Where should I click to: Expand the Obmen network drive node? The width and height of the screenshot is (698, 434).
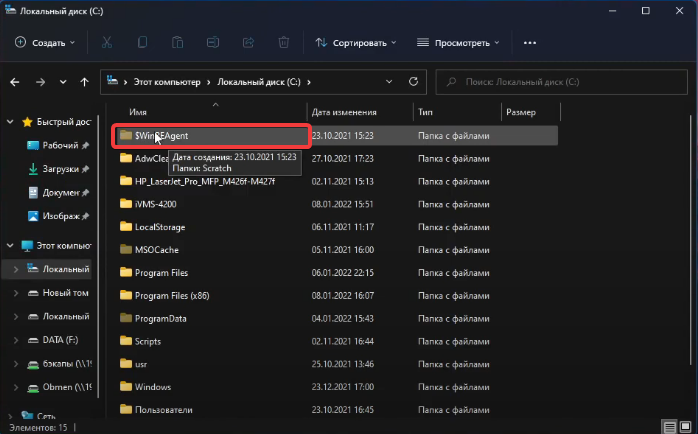[16, 387]
